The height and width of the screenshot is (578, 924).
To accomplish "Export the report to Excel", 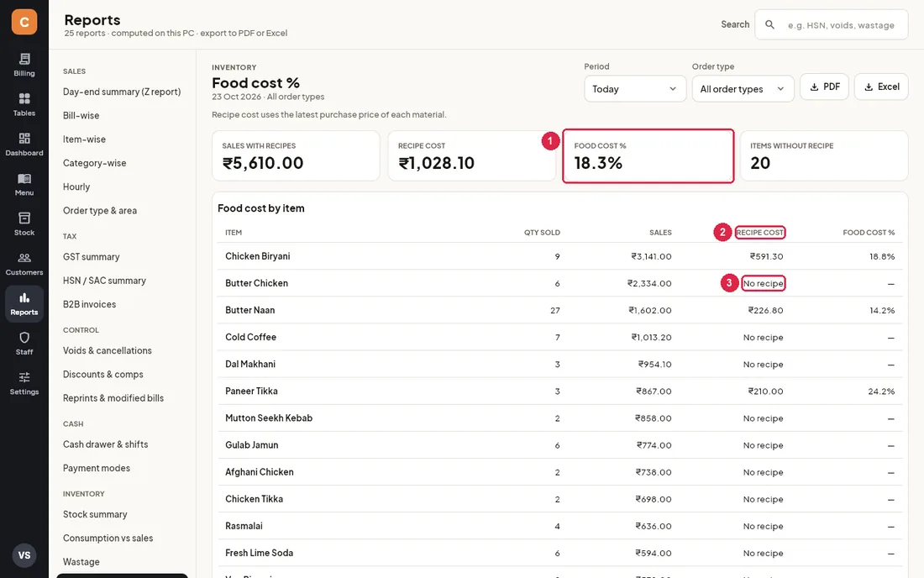I will [881, 87].
